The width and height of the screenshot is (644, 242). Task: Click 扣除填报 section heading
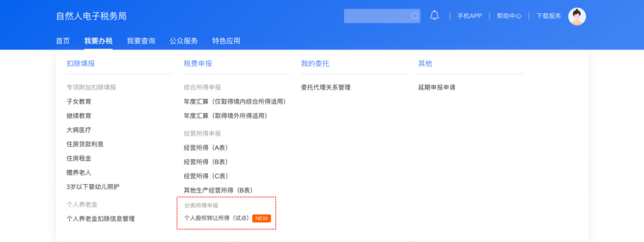tap(80, 64)
